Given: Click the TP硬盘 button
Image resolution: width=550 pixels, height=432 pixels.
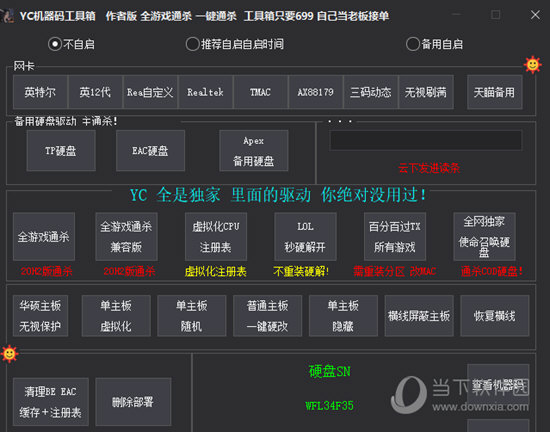Looking at the screenshot, I should point(61,150).
